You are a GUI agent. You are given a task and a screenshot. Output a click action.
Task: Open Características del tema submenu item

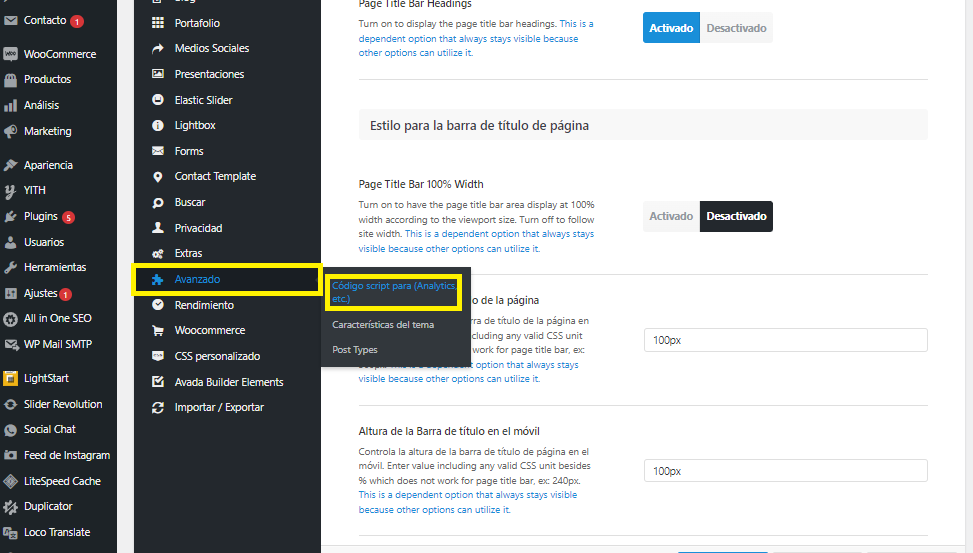point(383,325)
